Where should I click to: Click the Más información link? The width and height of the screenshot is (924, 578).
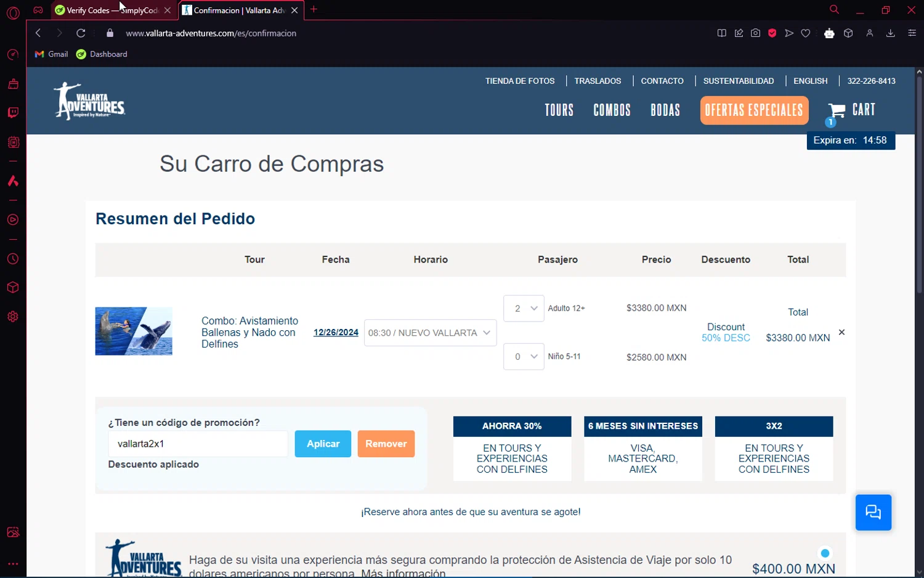(403, 573)
